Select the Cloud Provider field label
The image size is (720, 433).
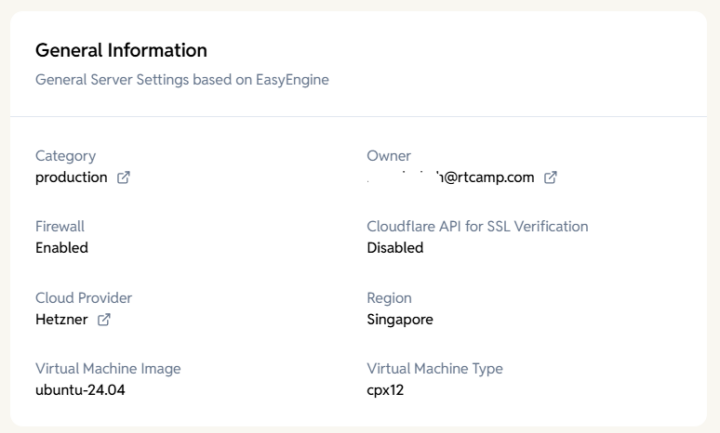[83, 298]
